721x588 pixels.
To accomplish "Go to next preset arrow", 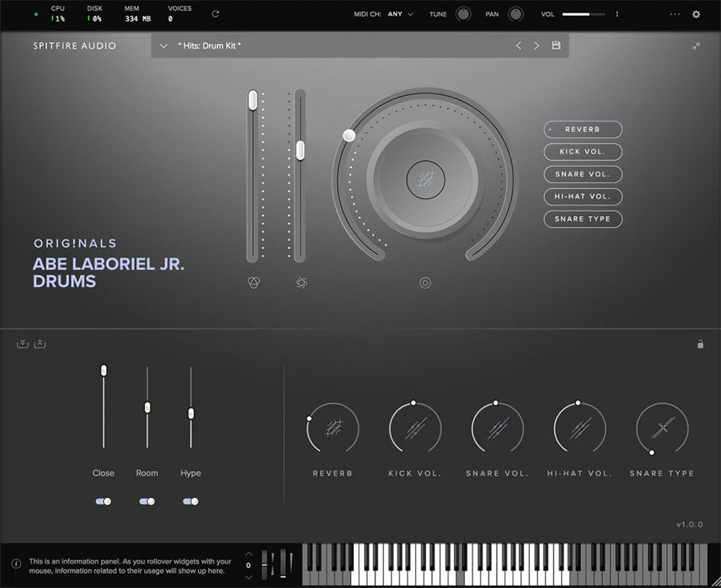I will tap(536, 45).
